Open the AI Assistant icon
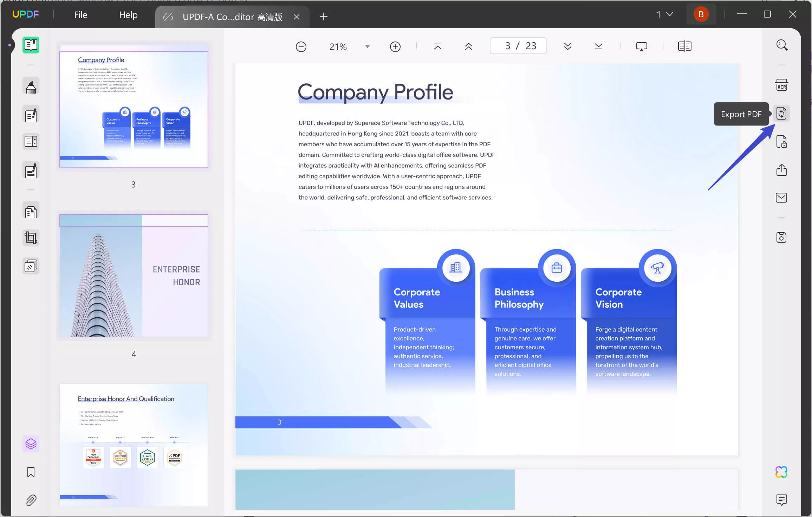 coord(781,472)
